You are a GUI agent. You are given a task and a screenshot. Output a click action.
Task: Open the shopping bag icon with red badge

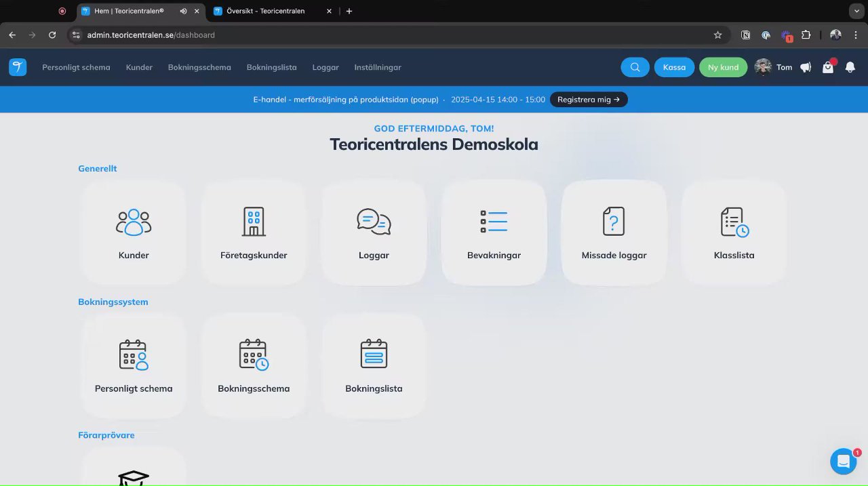coord(828,67)
